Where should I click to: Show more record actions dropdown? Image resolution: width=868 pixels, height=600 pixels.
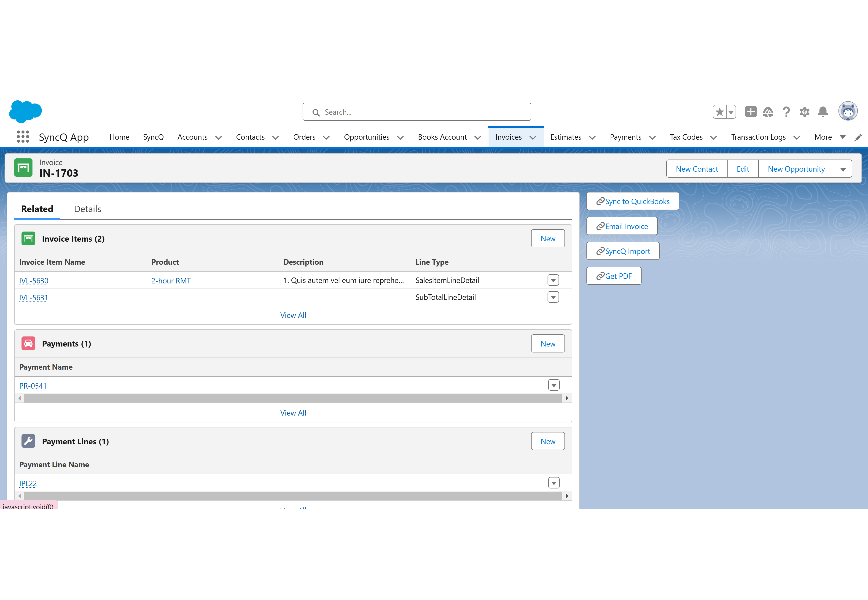(843, 169)
